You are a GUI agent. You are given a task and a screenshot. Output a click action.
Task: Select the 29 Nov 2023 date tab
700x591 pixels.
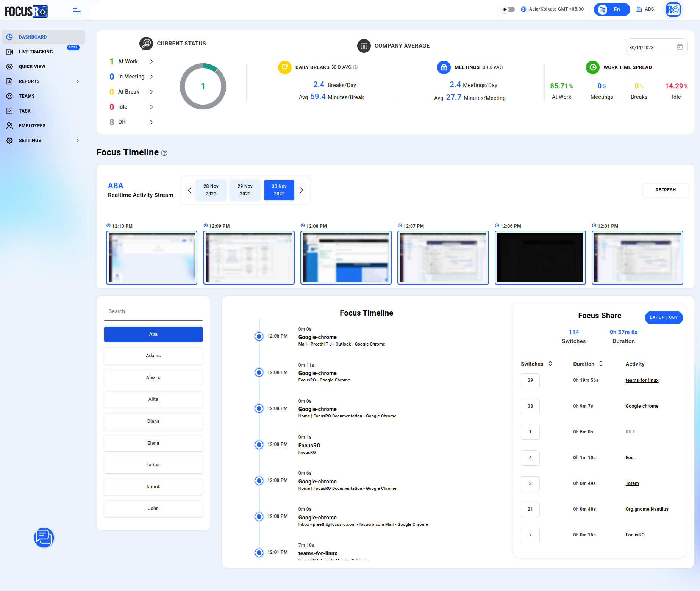[x=245, y=190]
